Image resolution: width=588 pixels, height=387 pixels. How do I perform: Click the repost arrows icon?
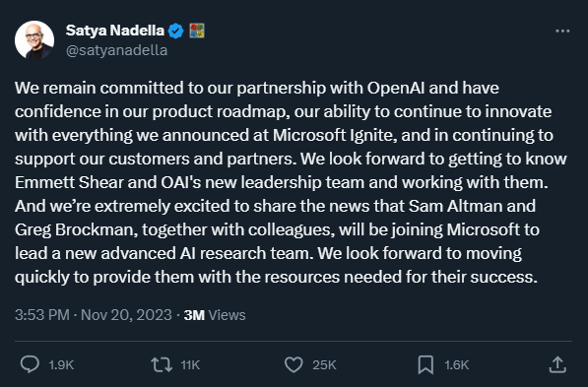coord(162,364)
